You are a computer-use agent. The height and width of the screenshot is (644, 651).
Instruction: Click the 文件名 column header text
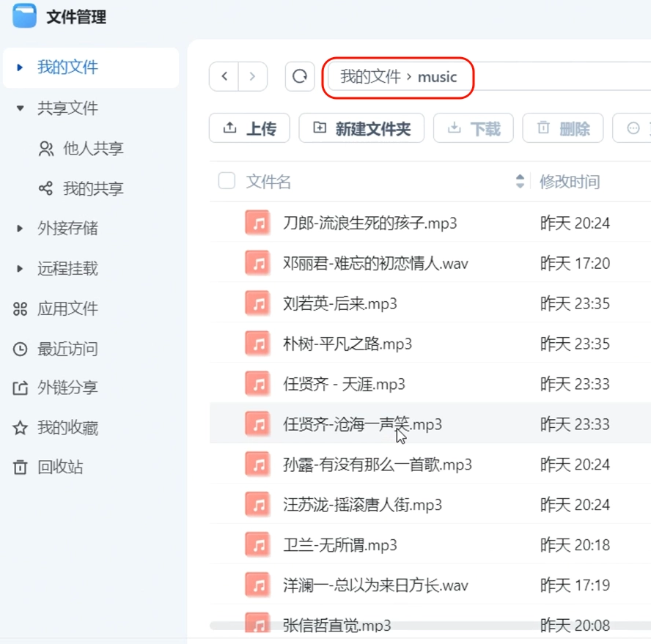click(x=268, y=182)
